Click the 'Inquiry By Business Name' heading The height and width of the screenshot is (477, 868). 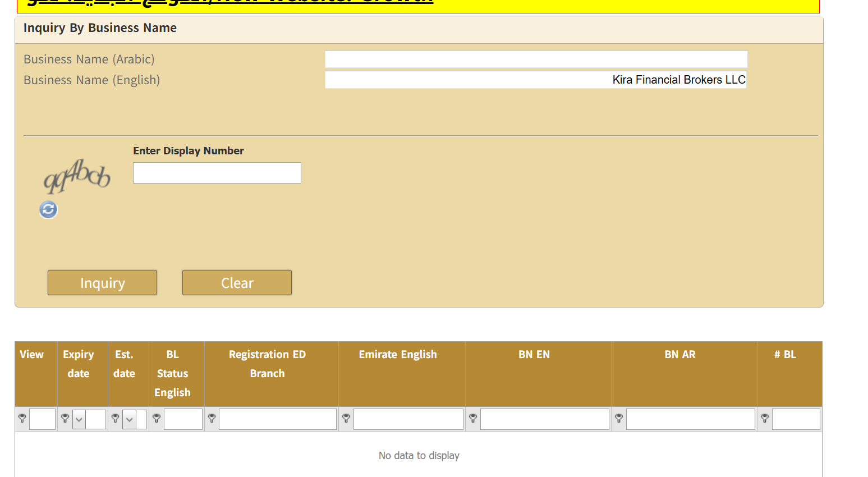100,28
